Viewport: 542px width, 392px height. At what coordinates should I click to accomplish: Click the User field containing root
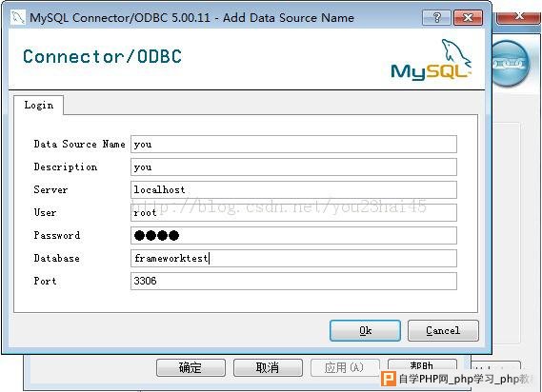click(293, 212)
